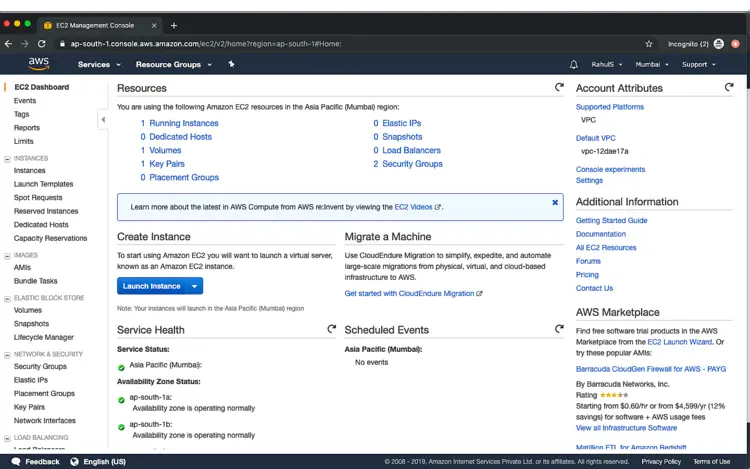Click the Launch Instance button
The image size is (750, 469).
pos(152,286)
